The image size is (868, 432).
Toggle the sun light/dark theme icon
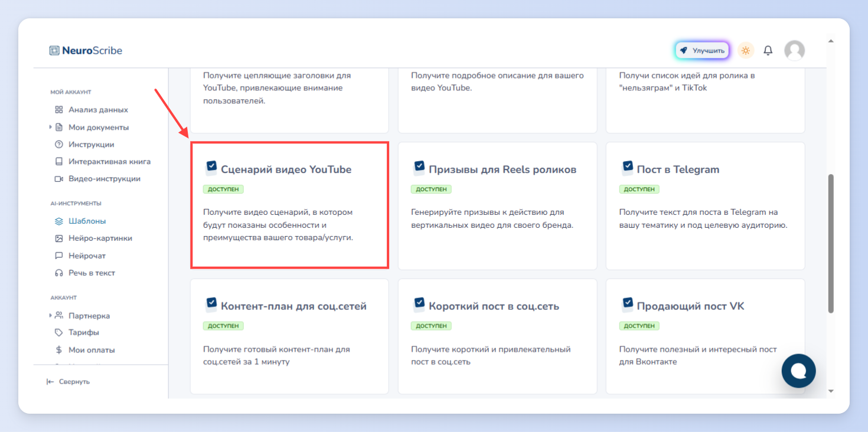(746, 51)
